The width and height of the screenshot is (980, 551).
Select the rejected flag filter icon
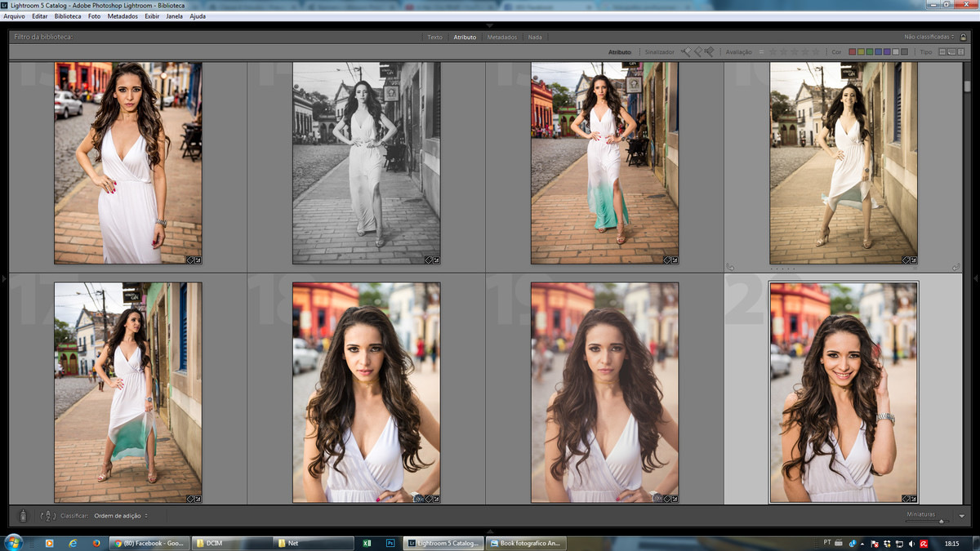710,51
